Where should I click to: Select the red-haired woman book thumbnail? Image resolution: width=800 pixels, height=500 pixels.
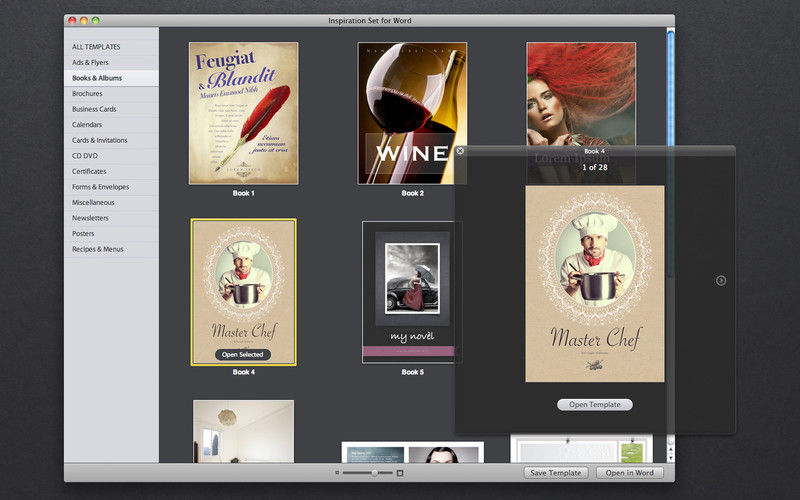(x=581, y=94)
